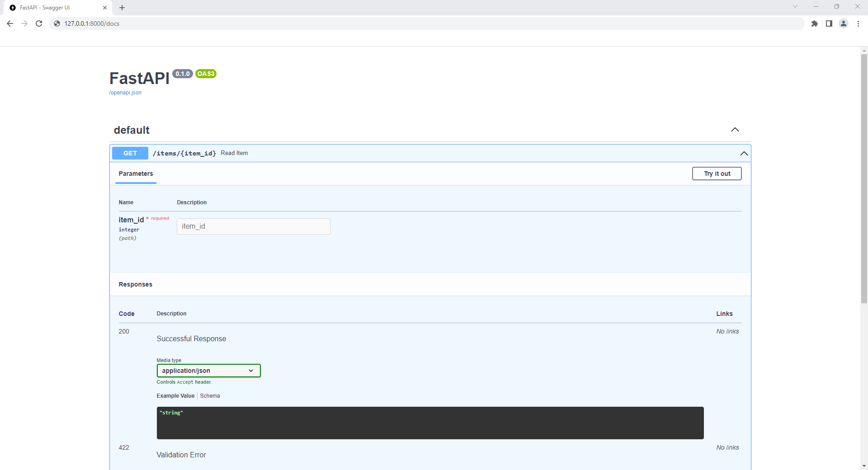Minimize the browser window
This screenshot has height=470, width=868.
pos(816,6)
